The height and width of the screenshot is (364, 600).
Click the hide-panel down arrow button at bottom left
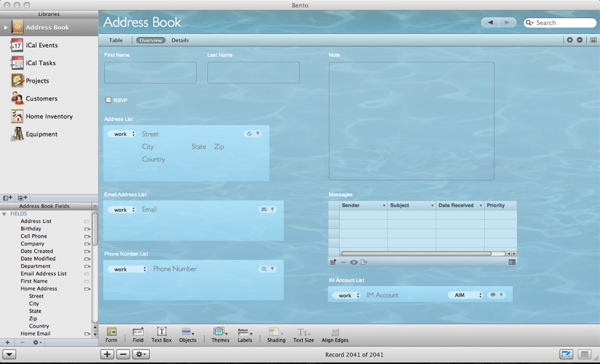(9, 355)
